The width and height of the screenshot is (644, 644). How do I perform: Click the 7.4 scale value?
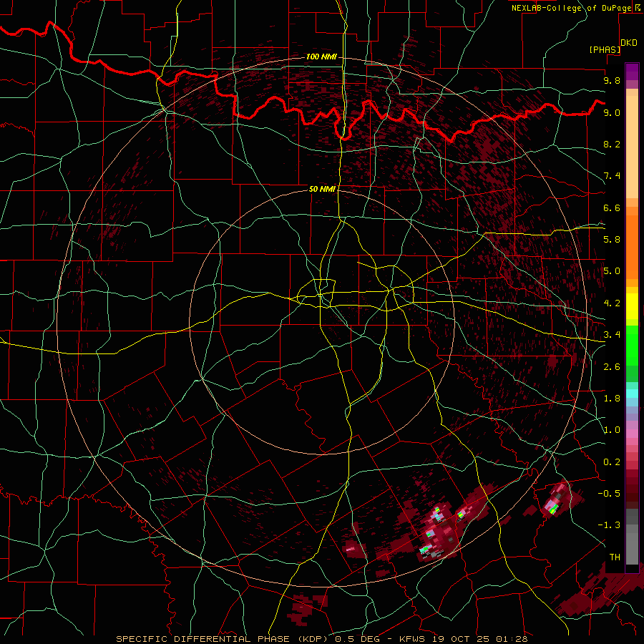[612, 176]
